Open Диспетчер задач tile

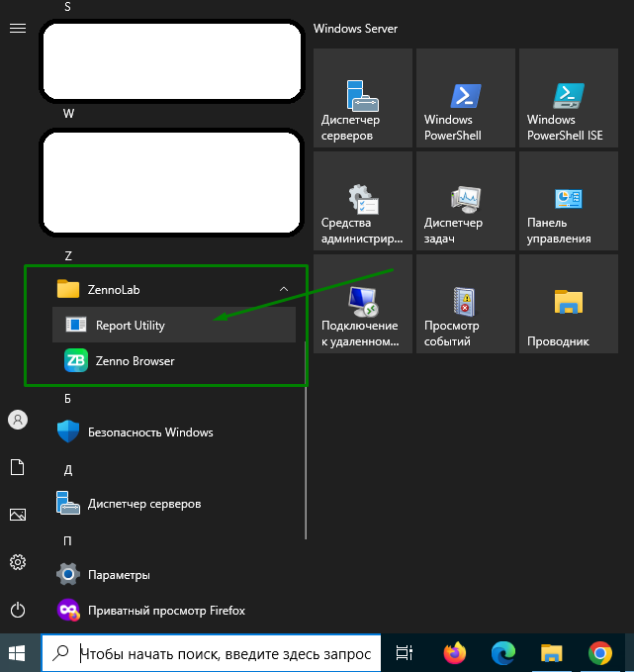466,201
